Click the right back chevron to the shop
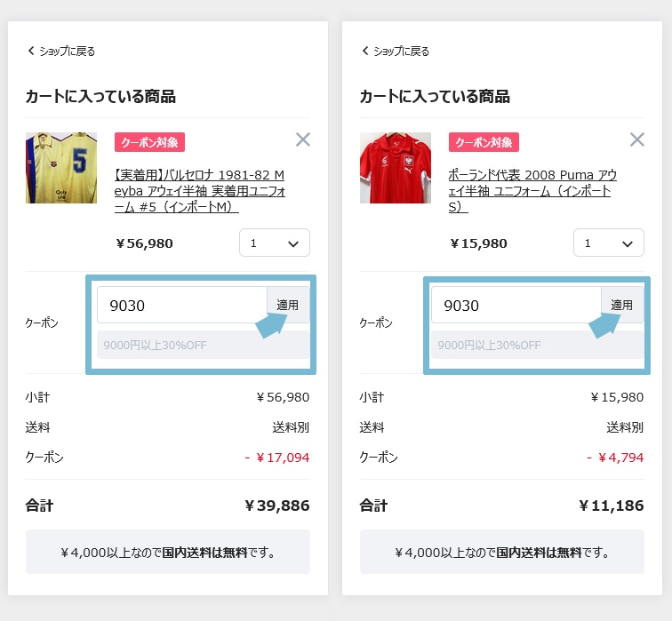Viewport: 672px width, 621px height. click(364, 52)
